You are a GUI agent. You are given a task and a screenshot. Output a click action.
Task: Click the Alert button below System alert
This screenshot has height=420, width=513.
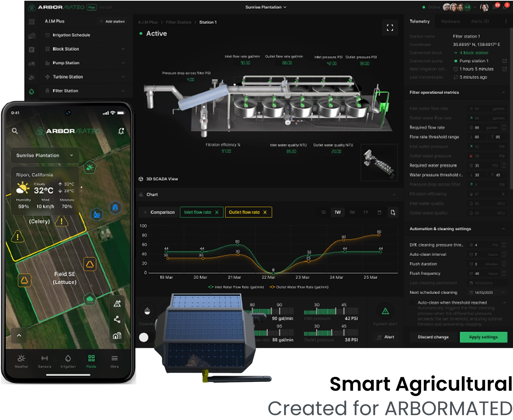click(385, 337)
